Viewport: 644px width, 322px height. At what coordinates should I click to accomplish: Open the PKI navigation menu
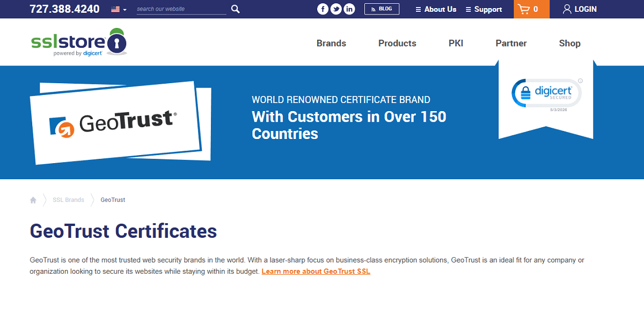coord(456,43)
